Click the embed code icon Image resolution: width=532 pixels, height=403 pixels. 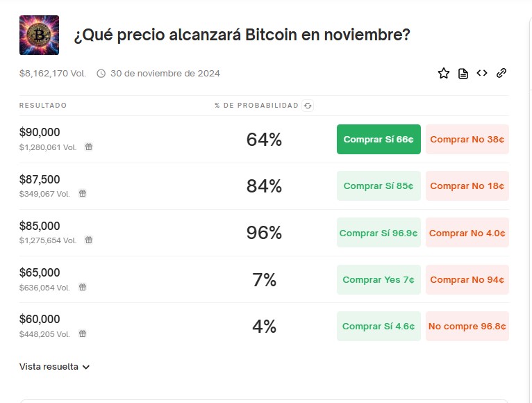482,73
